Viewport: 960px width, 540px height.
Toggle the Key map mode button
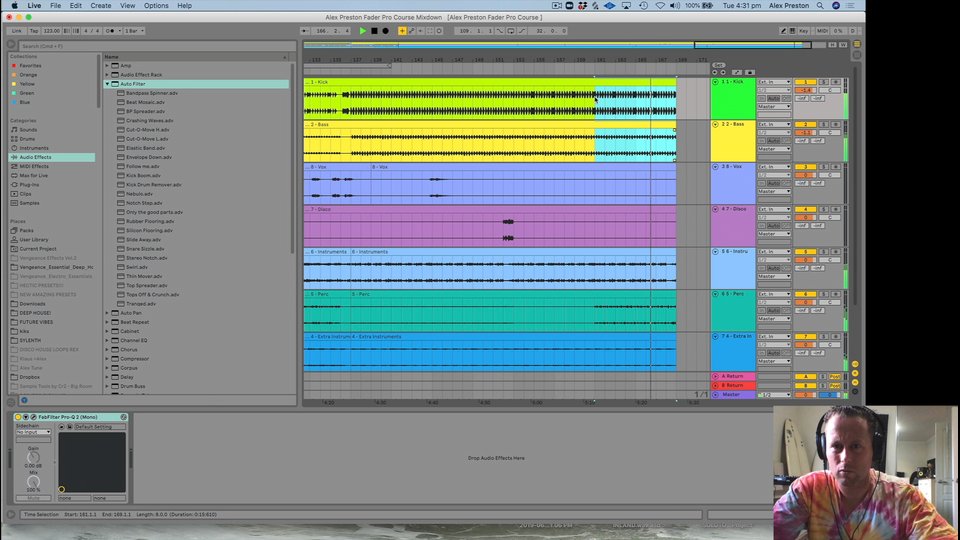coord(803,31)
